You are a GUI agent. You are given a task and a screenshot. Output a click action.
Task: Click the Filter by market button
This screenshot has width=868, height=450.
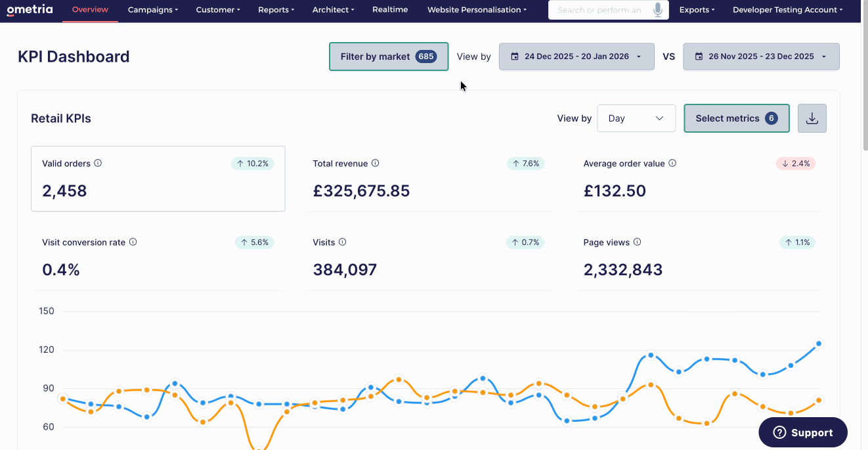click(388, 56)
